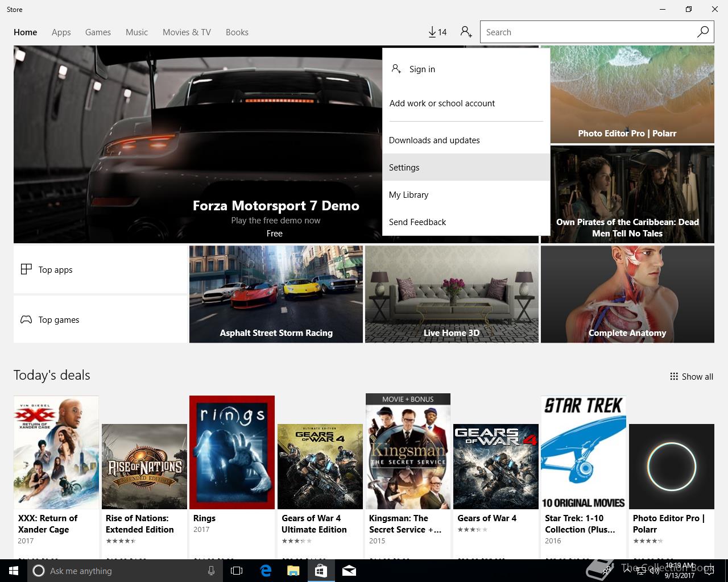Click the Store icon on the taskbar
Screen dimensions: 728x582
coord(321,571)
